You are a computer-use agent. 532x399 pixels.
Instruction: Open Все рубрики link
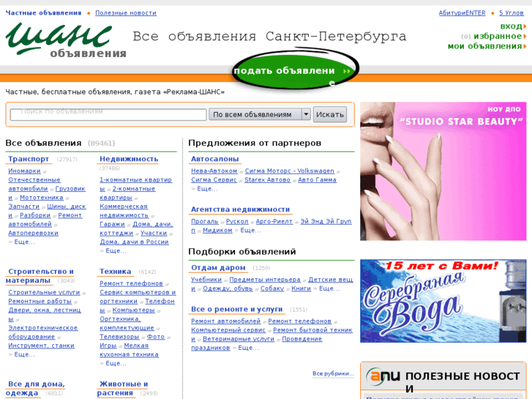pos(333,373)
